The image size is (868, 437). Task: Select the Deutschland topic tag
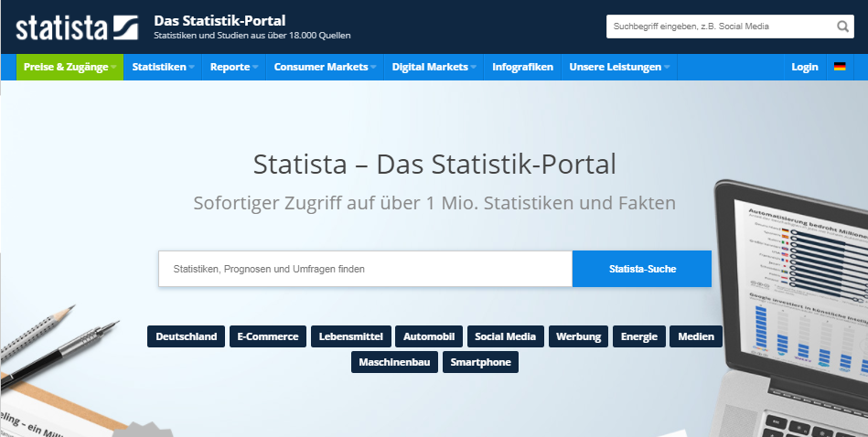pyautogui.click(x=186, y=336)
